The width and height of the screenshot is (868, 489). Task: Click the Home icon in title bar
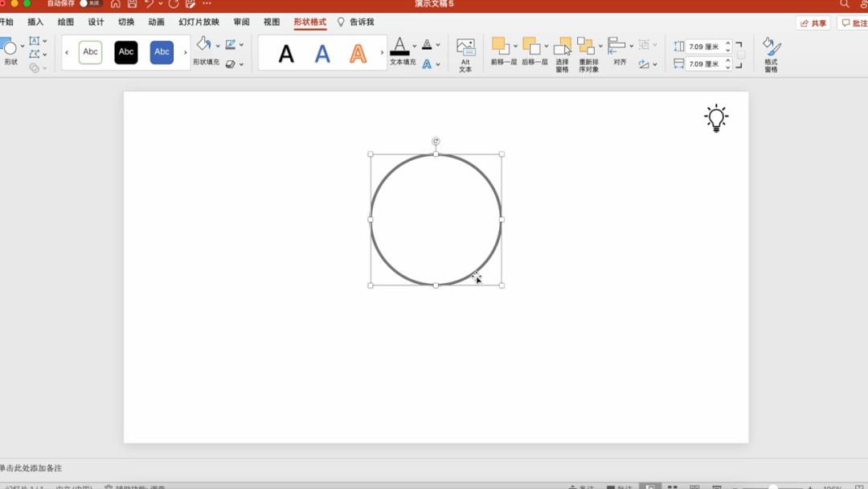coord(115,4)
